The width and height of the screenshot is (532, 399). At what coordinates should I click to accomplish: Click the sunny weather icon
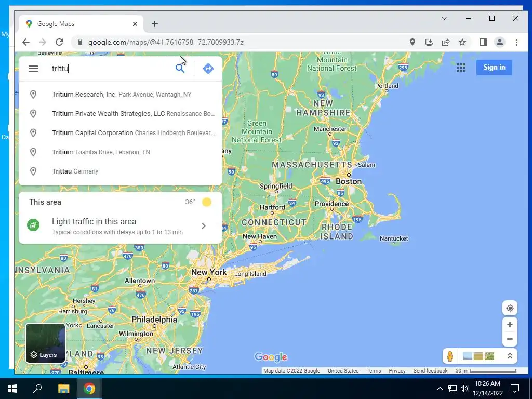(207, 202)
